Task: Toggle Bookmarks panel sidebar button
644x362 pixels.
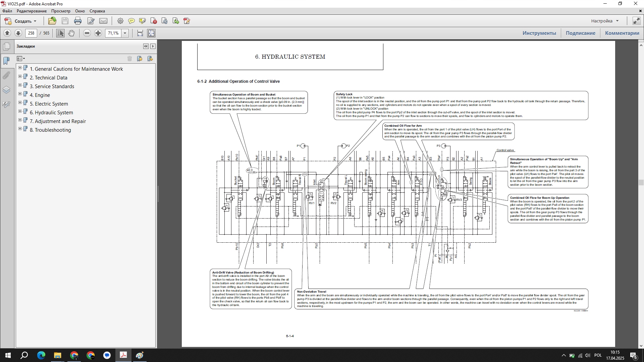Action: tap(6, 61)
